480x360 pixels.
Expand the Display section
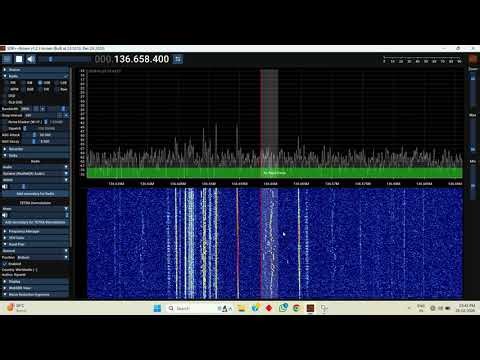click(x=35, y=282)
